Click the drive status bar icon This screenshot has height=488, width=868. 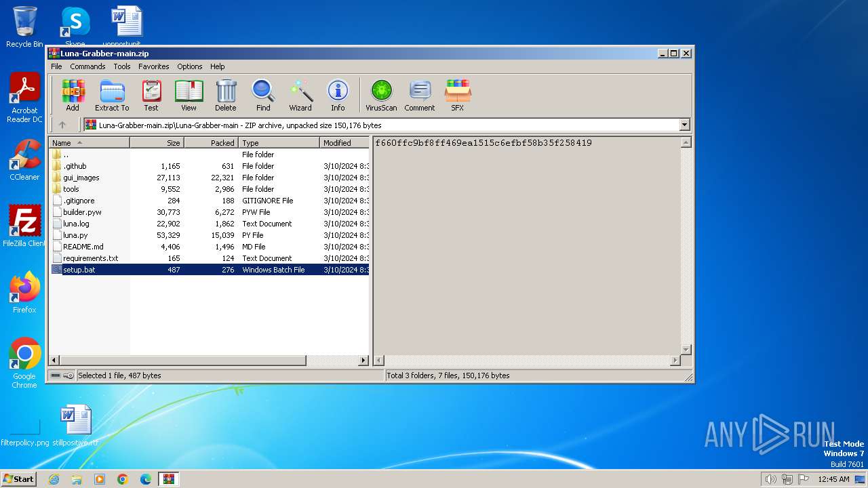point(56,375)
